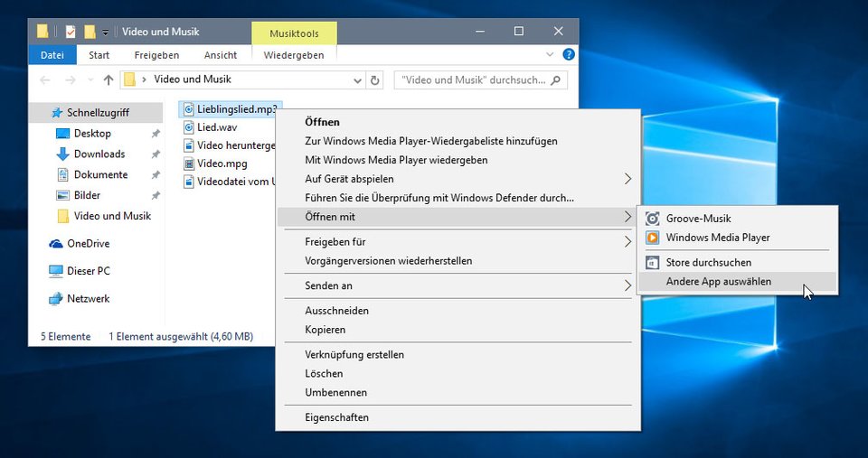The image size is (868, 458).
Task: Switch to the Ansicht ribbon tab
Action: (x=221, y=55)
